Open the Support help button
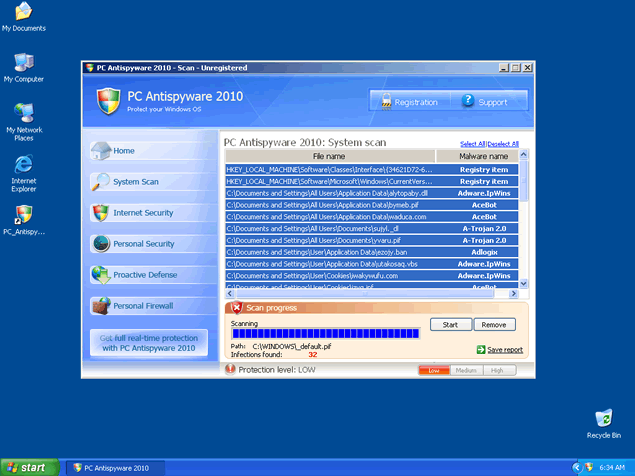Image resolution: width=635 pixels, height=476 pixels. (x=483, y=102)
